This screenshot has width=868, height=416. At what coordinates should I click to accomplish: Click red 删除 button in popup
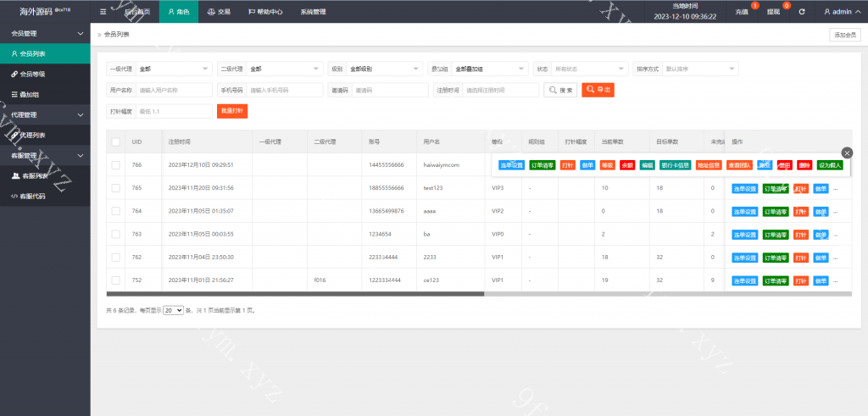(804, 165)
